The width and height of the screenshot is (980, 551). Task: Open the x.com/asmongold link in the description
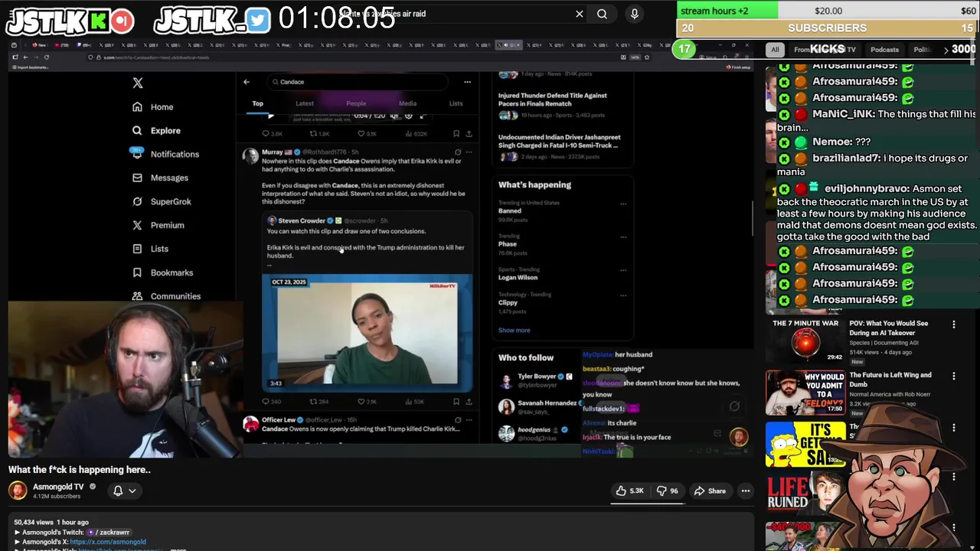click(108, 542)
